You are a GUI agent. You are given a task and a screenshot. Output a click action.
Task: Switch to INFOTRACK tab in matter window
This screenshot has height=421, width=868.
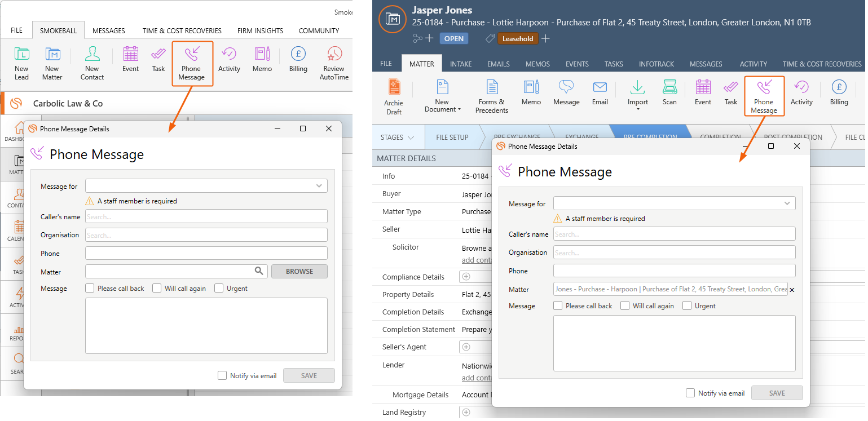(657, 64)
